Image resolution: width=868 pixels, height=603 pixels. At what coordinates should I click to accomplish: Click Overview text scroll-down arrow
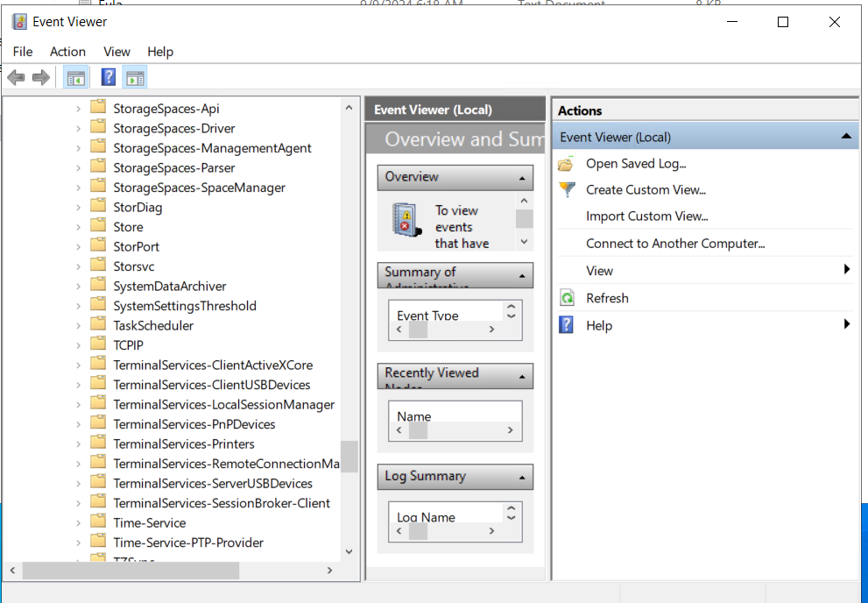(525, 242)
